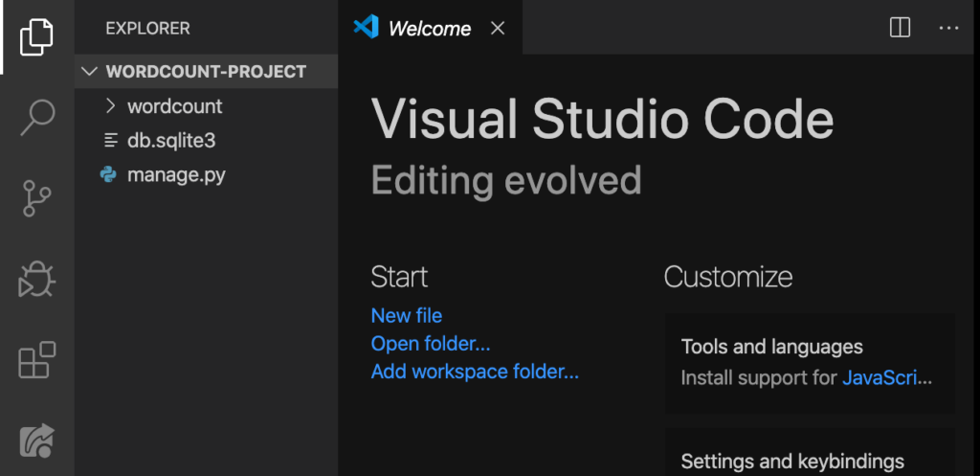Close the Welcome tab

[x=498, y=28]
